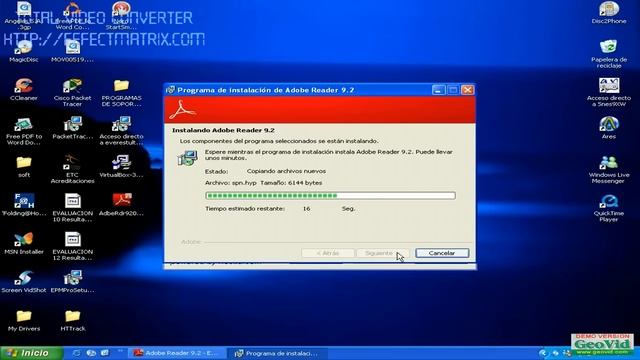
Task: Open the Inicio start button
Action: point(31,353)
